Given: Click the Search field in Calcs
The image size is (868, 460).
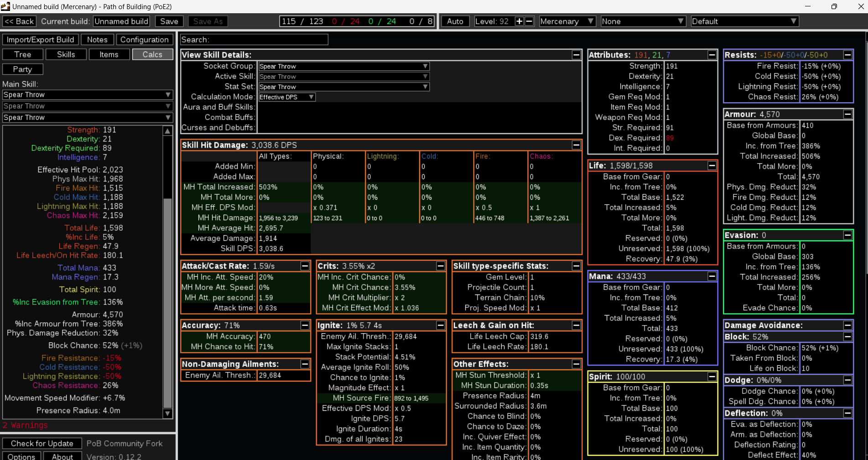Looking at the screenshot, I should [254, 40].
